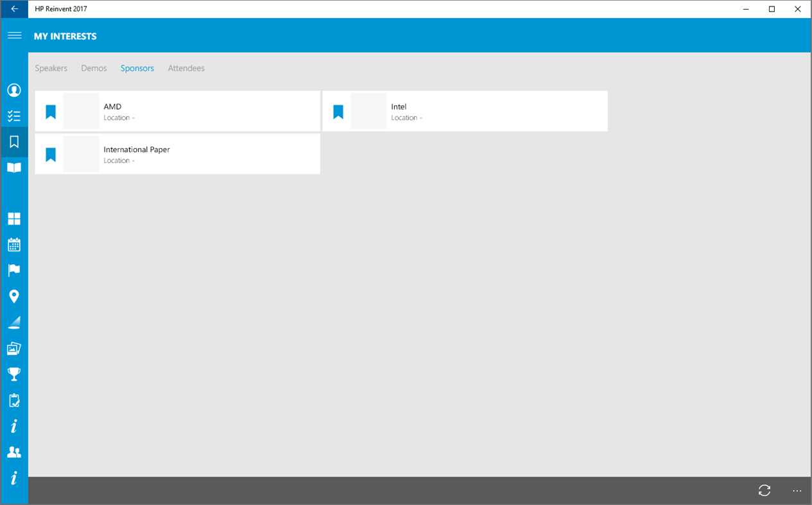The image size is (812, 505).
Task: Select the dashboard grid icon
Action: [14, 218]
